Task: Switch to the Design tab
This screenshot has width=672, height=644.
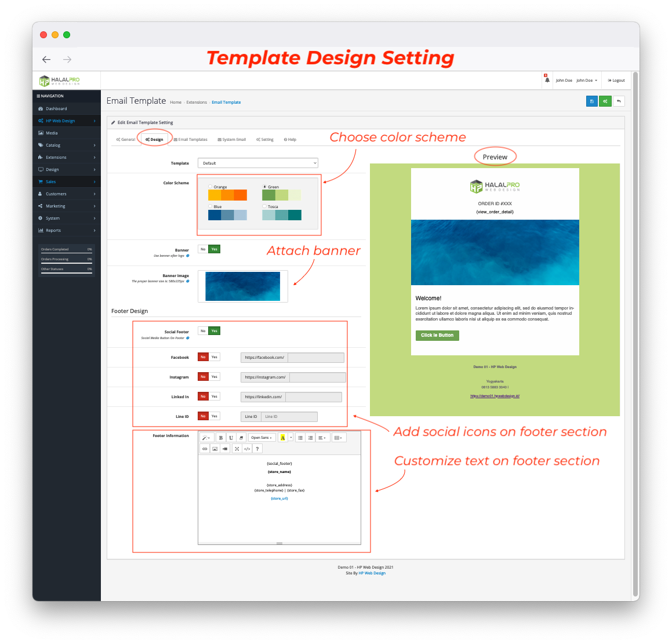Action: [154, 139]
